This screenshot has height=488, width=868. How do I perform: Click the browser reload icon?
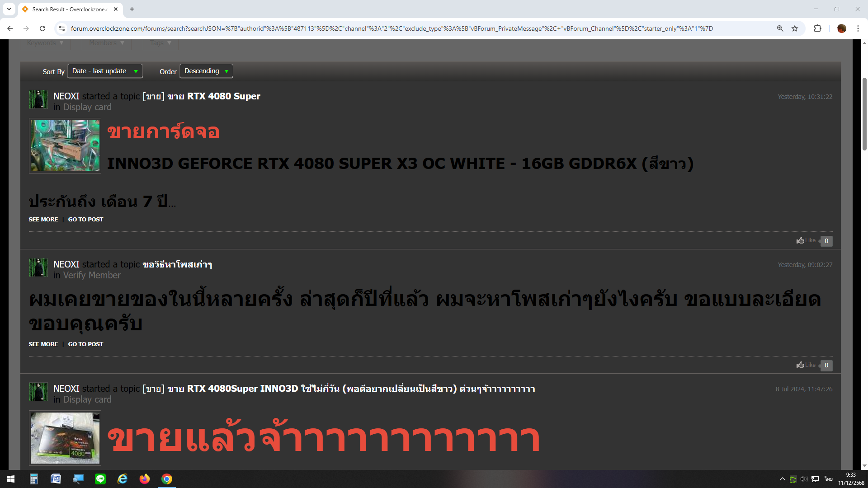coord(42,28)
